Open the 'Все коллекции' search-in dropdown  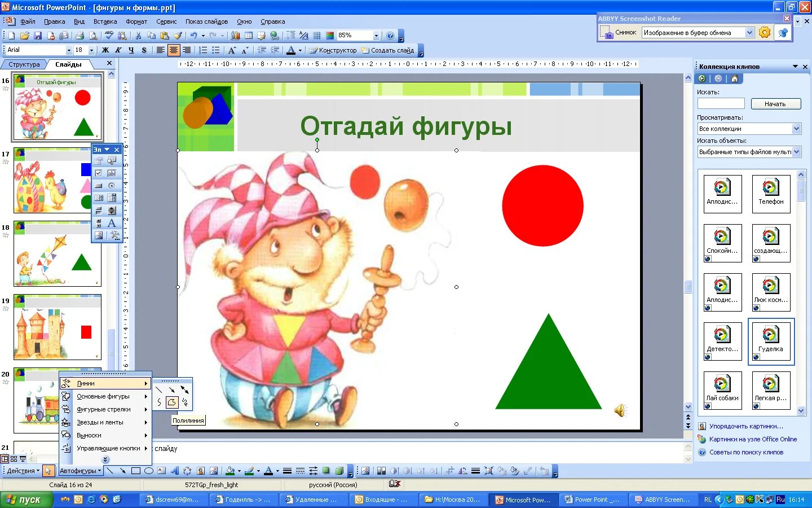[796, 129]
